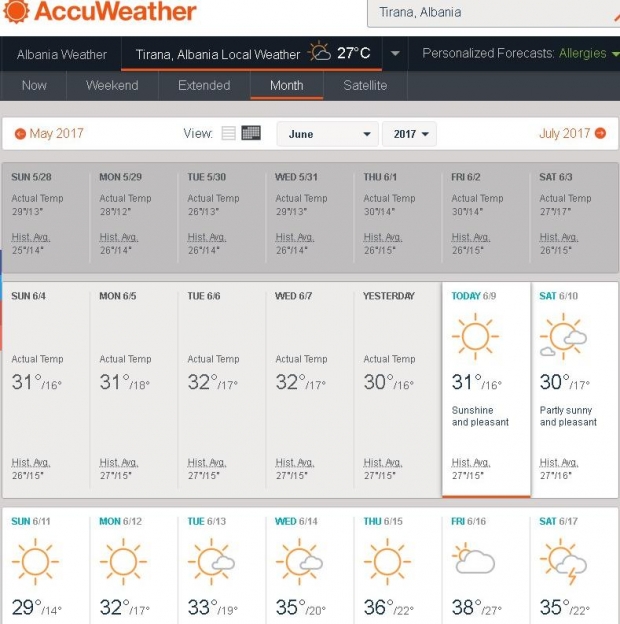
Task: Open Hist. Avg. link under Today 6/9
Action: click(471, 462)
